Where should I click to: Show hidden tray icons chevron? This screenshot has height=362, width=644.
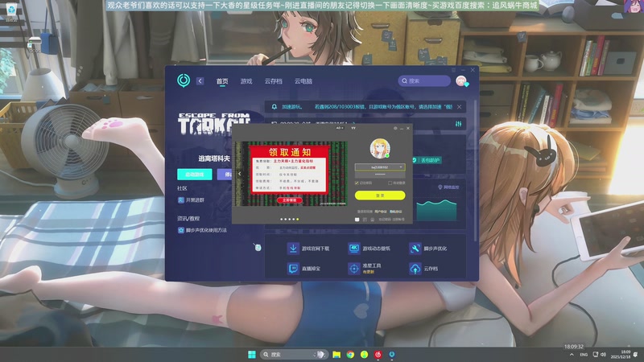click(572, 354)
